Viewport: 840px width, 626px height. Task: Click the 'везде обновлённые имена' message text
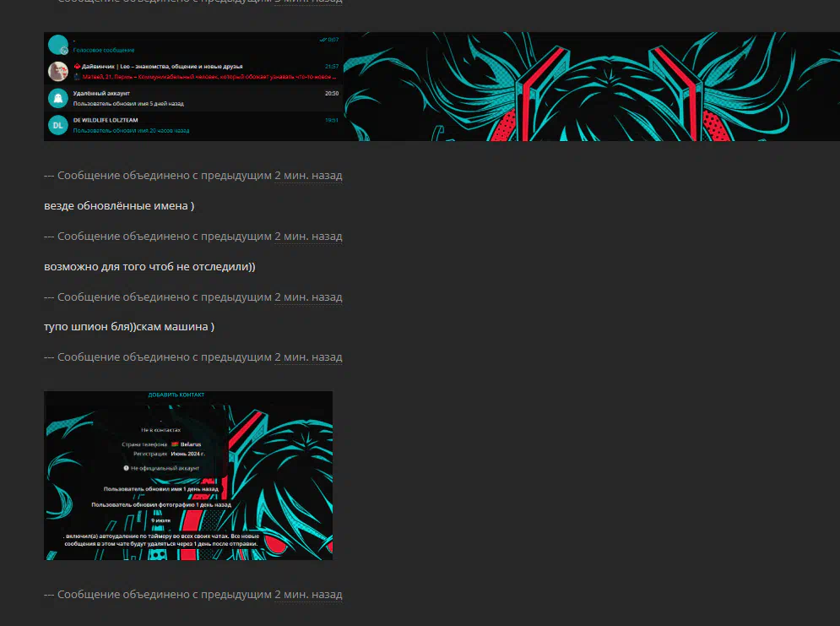tap(119, 206)
